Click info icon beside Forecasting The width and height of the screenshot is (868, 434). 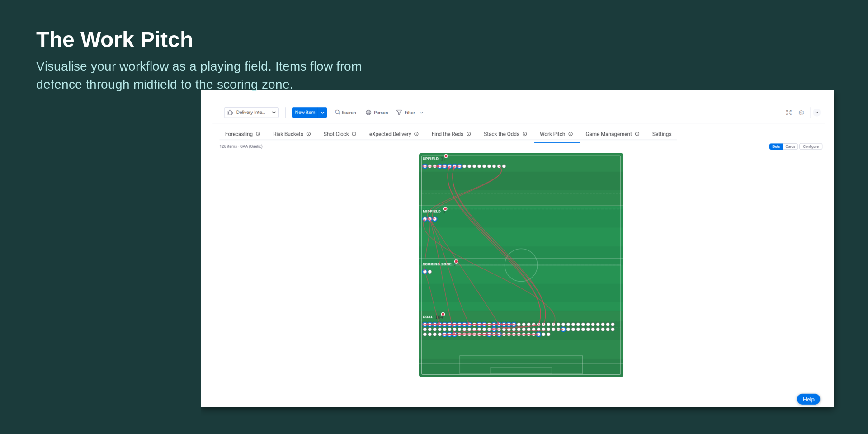click(x=258, y=134)
